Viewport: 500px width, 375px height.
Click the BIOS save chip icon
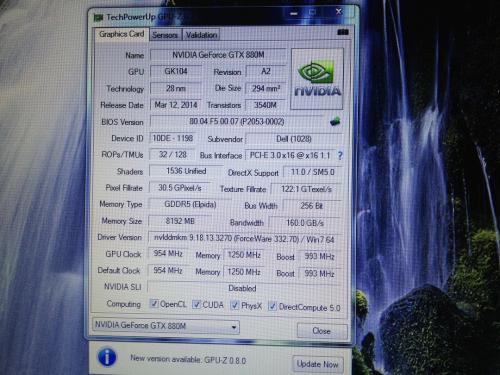point(335,121)
